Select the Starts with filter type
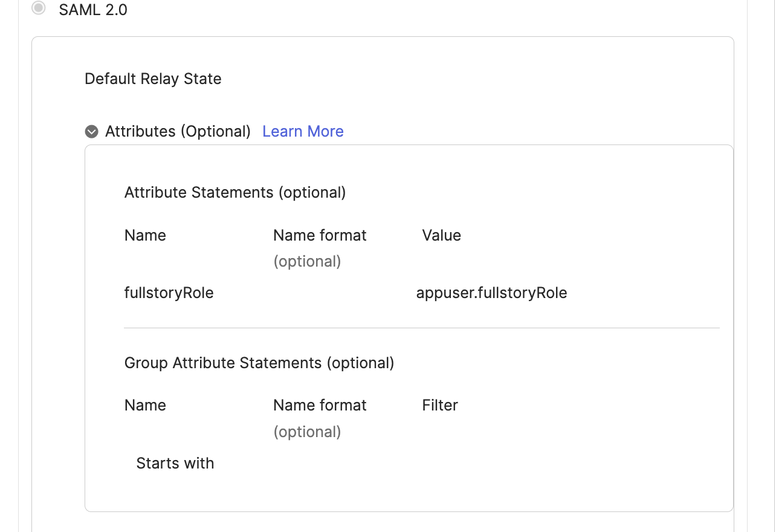776x532 pixels. [175, 463]
